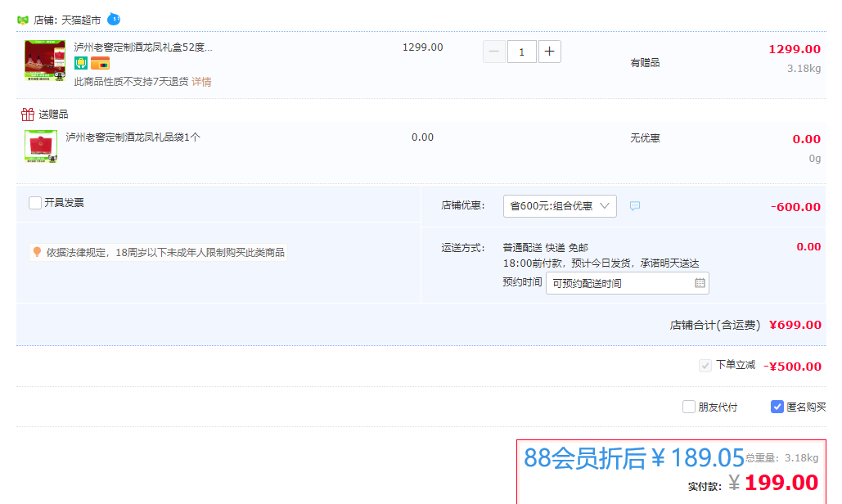Open the blue Wangwang chat icon beside 天猫超市
This screenshot has width=842, height=504.
point(114,20)
